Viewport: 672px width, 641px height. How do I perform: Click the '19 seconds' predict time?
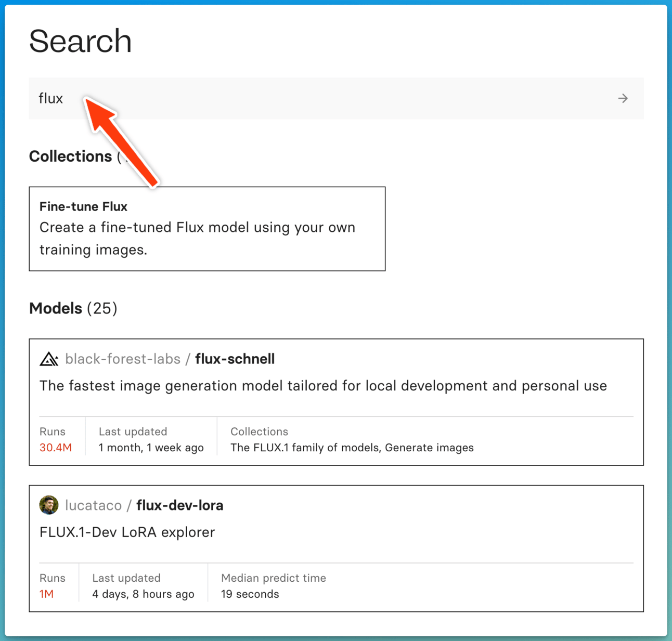point(250,594)
